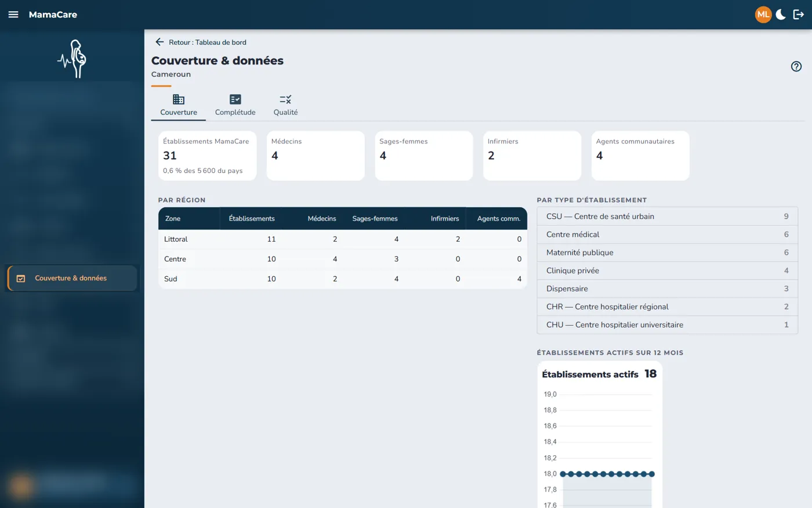This screenshot has height=508, width=812.
Task: Select the Littoral region row
Action: click(343, 239)
